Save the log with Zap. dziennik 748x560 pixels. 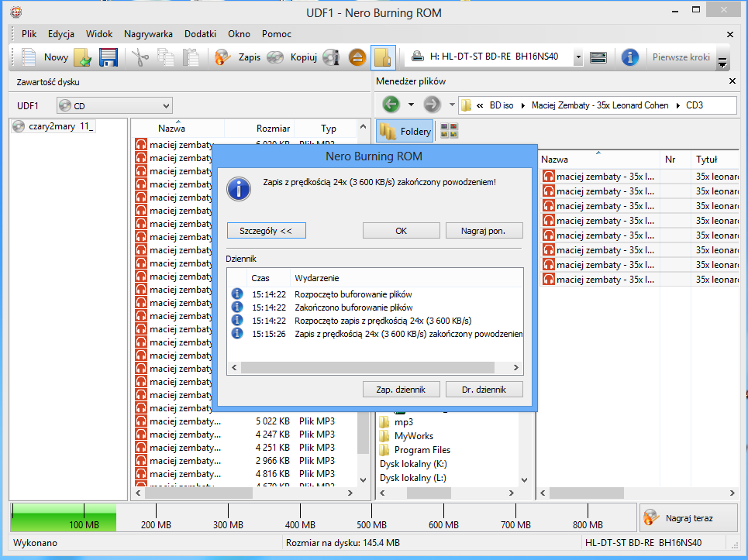tap(402, 390)
